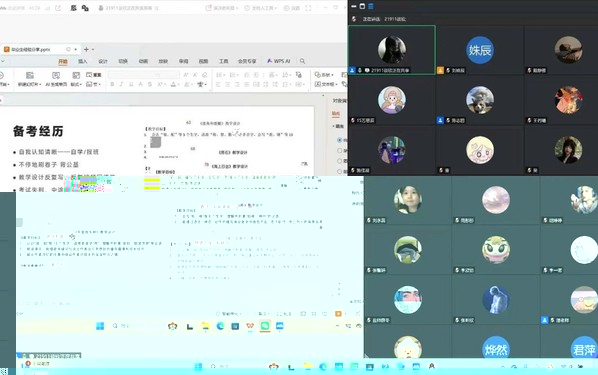
Task: Add a new document tab with plus icon
Action: coord(86,49)
